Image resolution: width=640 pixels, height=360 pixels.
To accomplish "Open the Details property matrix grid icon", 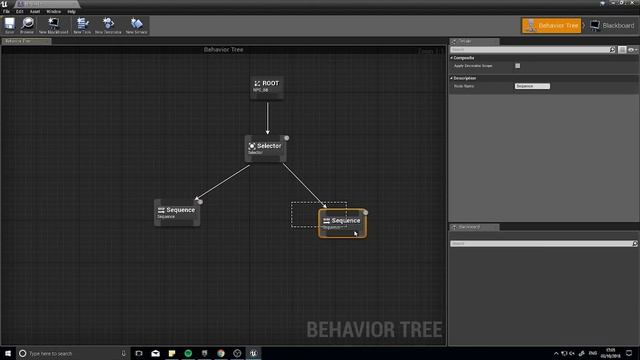I will 622,49.
